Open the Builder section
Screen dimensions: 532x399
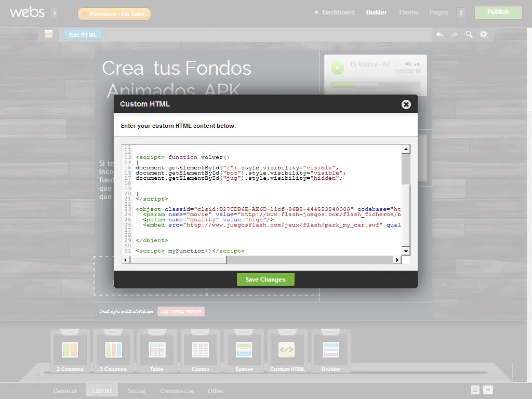(376, 12)
